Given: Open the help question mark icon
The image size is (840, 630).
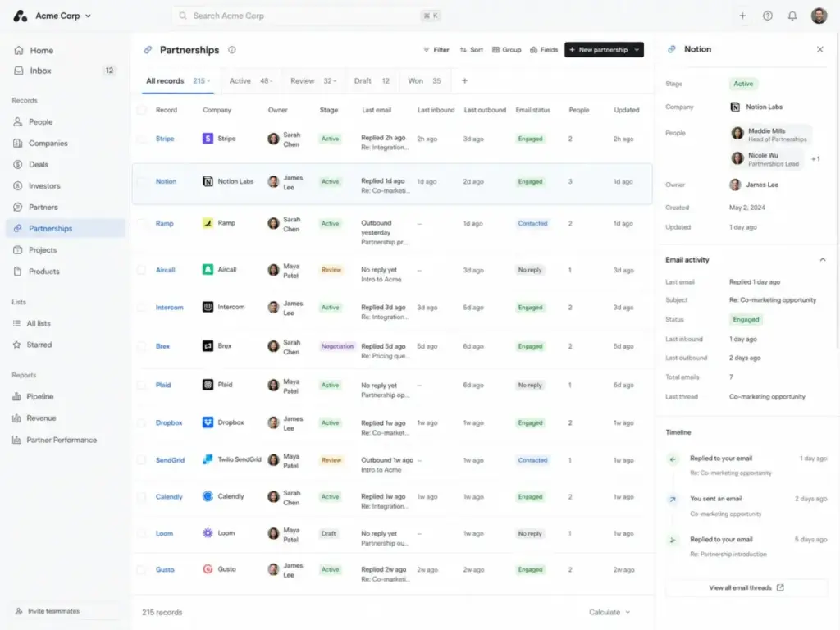Looking at the screenshot, I should [768, 16].
